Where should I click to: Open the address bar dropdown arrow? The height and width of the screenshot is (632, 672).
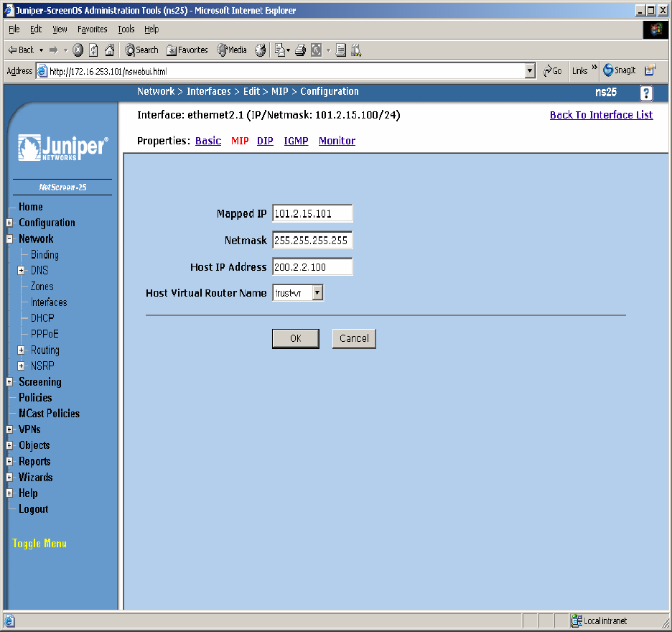click(x=530, y=71)
